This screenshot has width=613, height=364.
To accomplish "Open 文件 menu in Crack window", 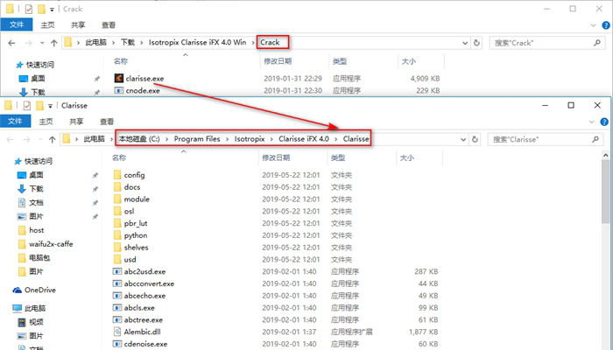I will coord(17,24).
